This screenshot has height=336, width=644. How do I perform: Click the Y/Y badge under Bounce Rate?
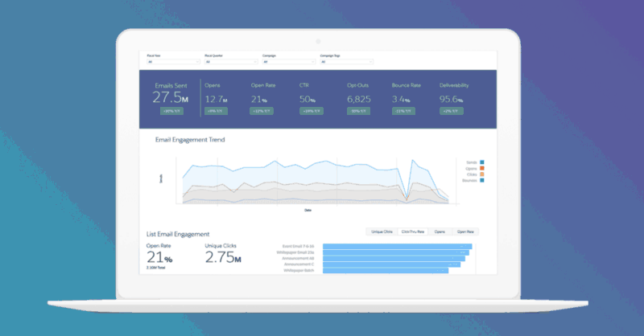coord(404,111)
